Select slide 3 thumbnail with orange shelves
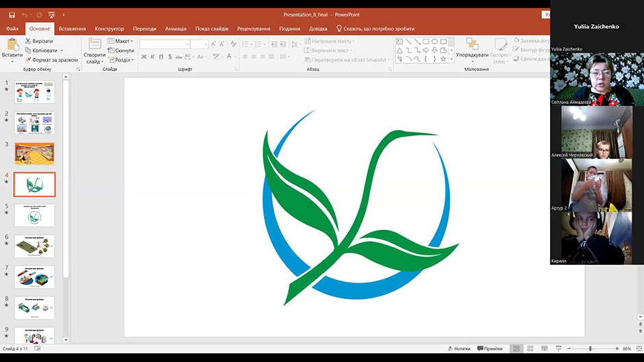The width and height of the screenshot is (644, 362). [x=34, y=153]
